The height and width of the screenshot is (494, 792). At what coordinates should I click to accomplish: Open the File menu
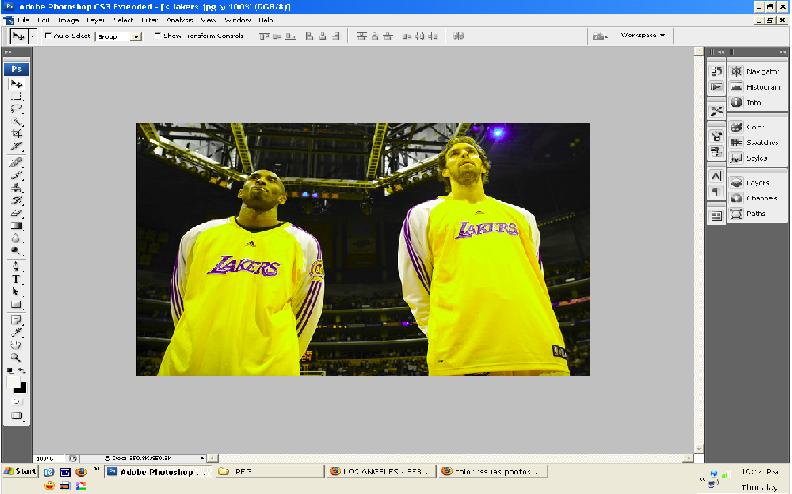click(23, 20)
